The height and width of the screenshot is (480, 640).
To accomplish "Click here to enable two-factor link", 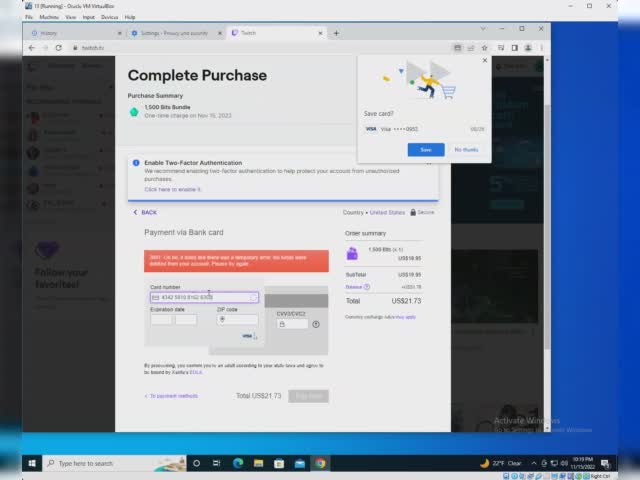I will (x=173, y=189).
